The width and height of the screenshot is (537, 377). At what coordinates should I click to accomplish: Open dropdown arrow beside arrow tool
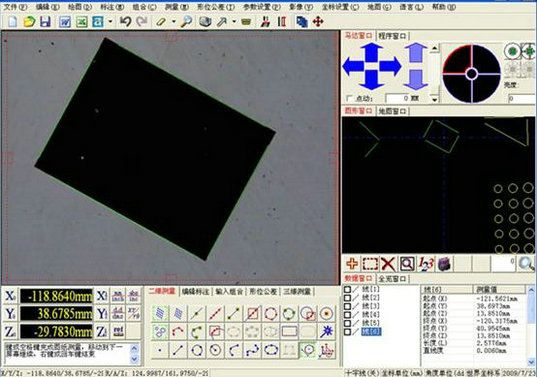(x=234, y=22)
